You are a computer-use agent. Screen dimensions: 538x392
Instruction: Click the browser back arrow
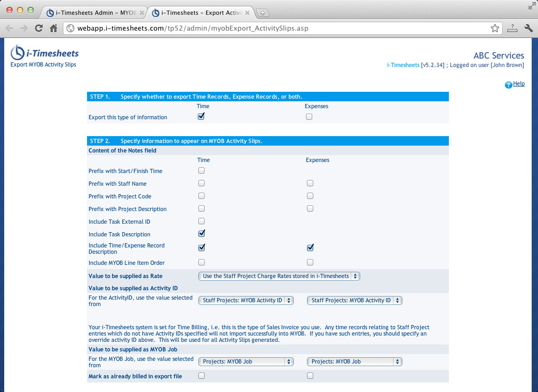coord(9,28)
